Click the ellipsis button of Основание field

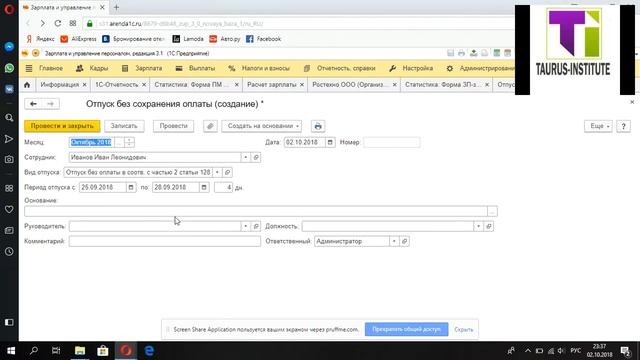493,211
